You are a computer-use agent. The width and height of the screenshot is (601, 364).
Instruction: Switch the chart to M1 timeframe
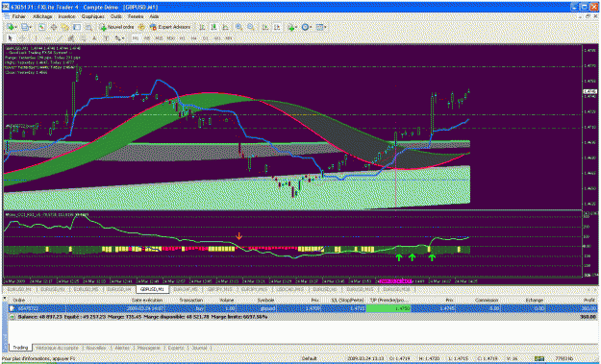[136, 37]
